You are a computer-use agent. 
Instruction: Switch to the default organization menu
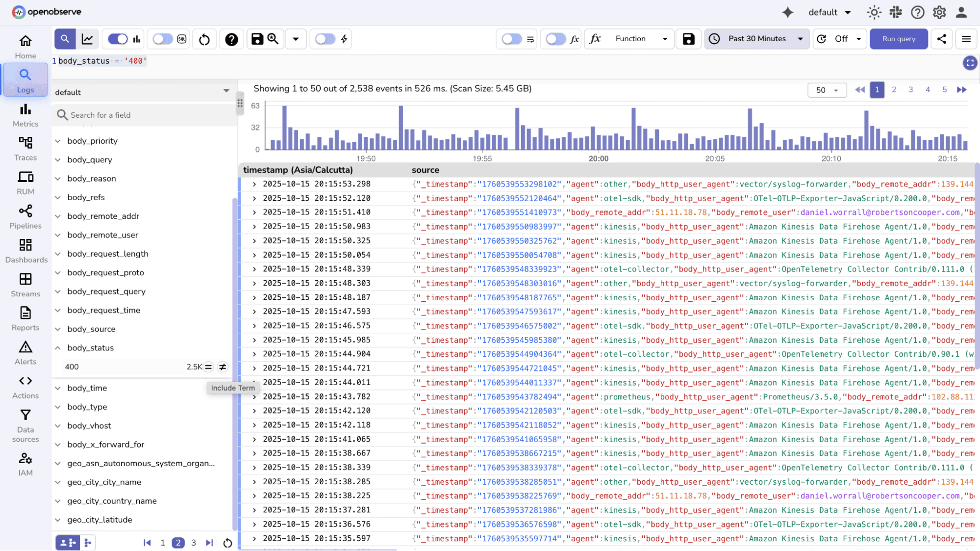coord(829,12)
